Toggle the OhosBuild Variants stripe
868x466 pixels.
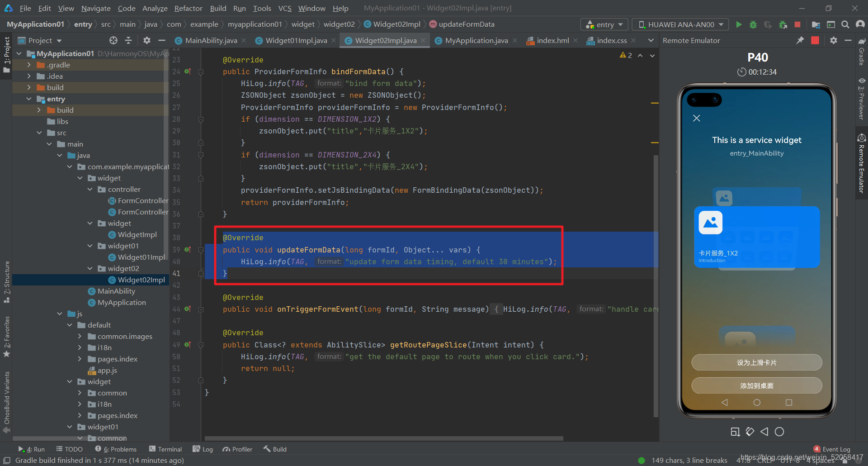coord(6,402)
